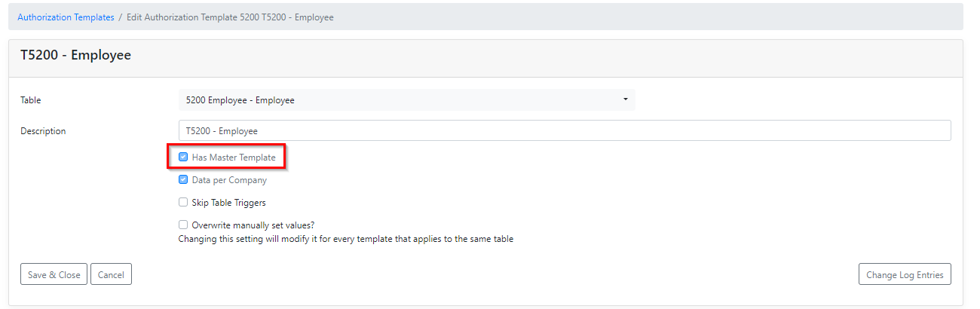
Task: Click the caret arrow of the Table selector
Action: point(625,99)
